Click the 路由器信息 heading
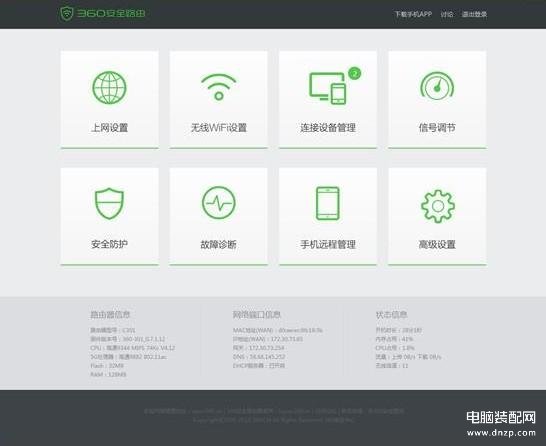546x446 pixels. pyautogui.click(x=110, y=315)
